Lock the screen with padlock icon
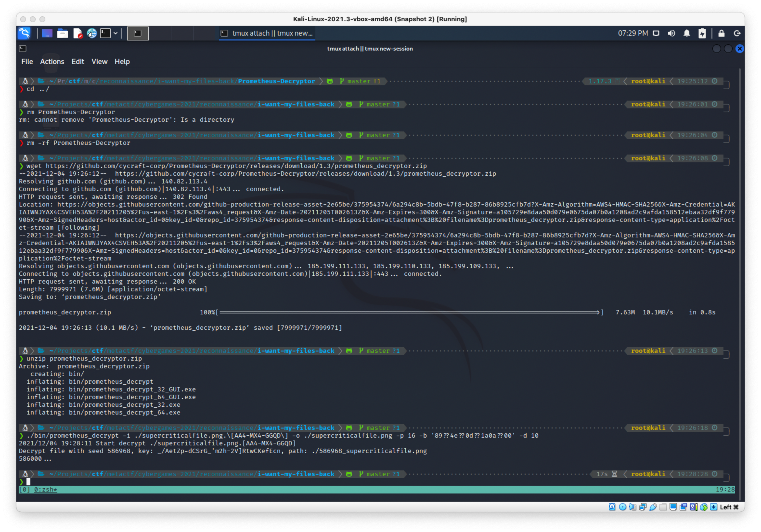 tap(721, 33)
